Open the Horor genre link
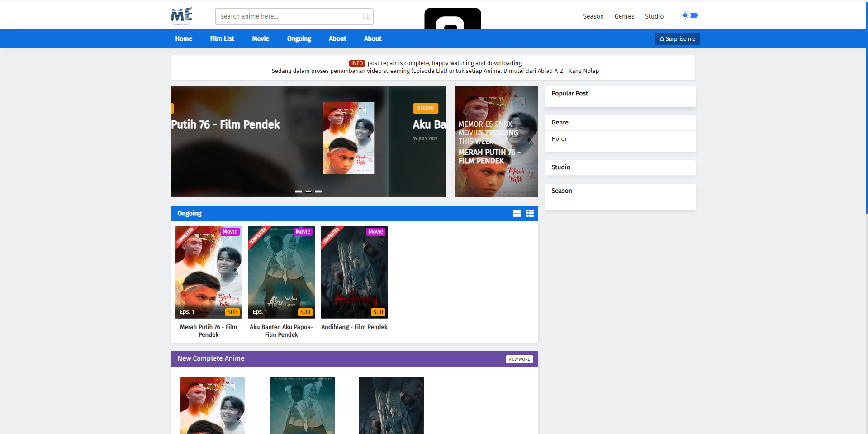Viewport: 868px width, 434px height. coord(559,138)
